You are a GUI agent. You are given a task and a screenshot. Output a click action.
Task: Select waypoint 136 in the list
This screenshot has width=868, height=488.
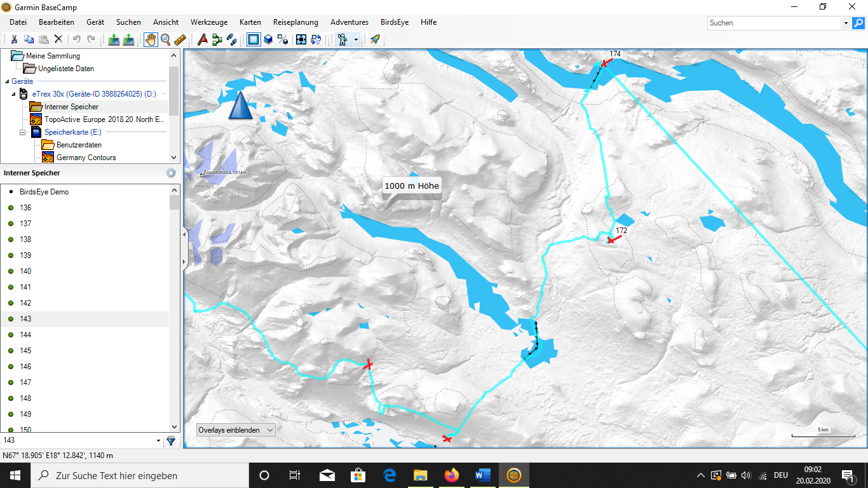(25, 208)
